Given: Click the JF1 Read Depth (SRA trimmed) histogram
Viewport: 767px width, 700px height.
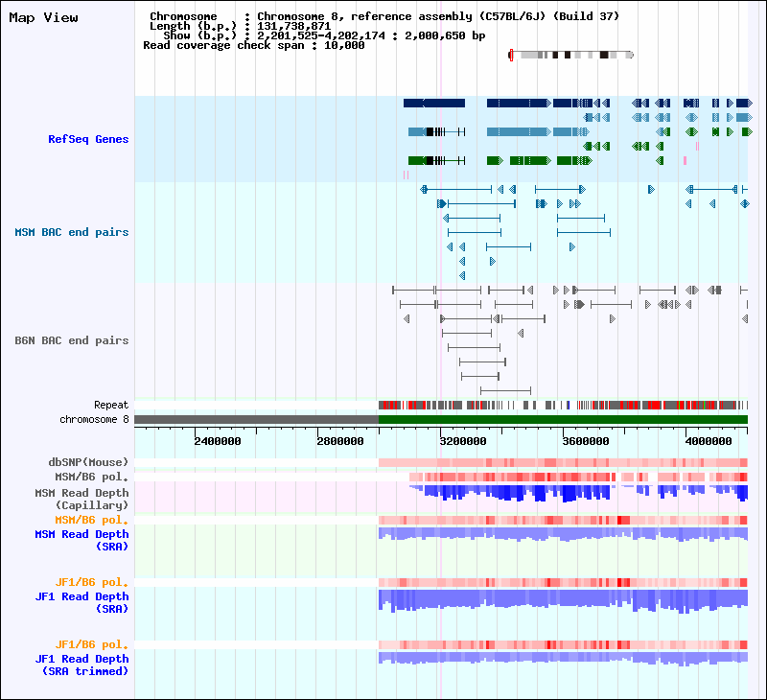Looking at the screenshot, I should (x=563, y=659).
